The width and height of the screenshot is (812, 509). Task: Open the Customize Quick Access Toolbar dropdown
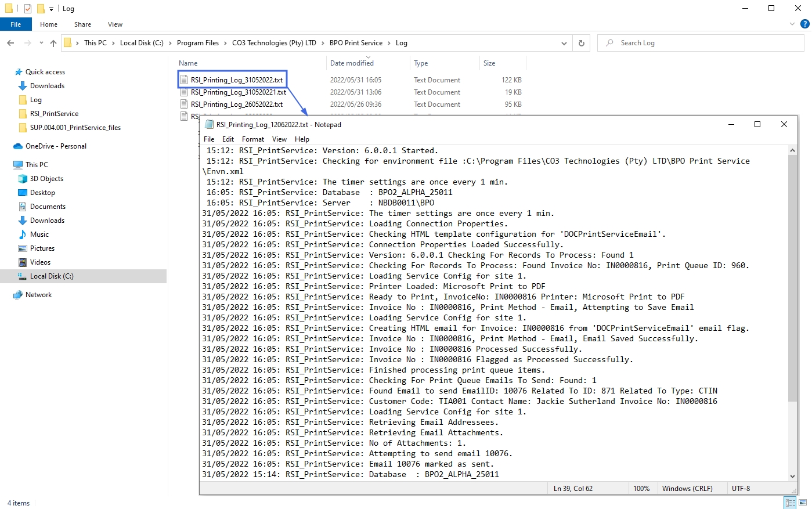[51, 9]
